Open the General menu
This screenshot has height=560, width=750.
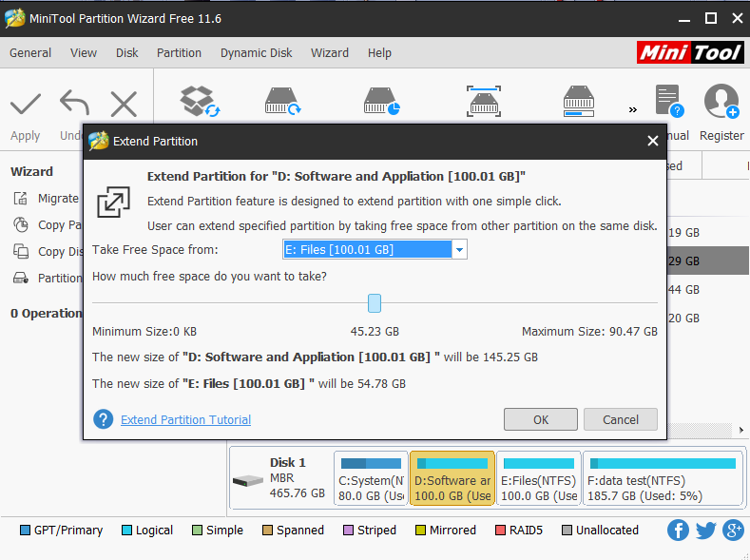[x=30, y=52]
